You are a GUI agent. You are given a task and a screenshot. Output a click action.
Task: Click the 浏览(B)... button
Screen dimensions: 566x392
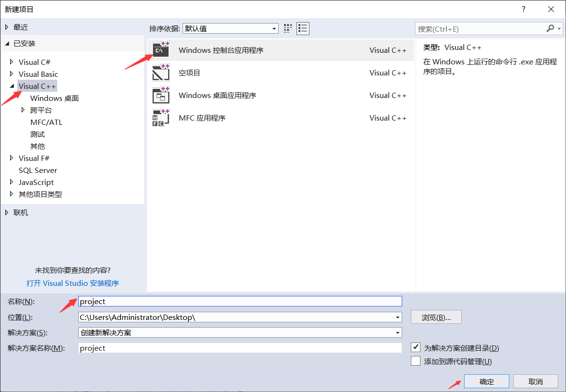pyautogui.click(x=436, y=317)
